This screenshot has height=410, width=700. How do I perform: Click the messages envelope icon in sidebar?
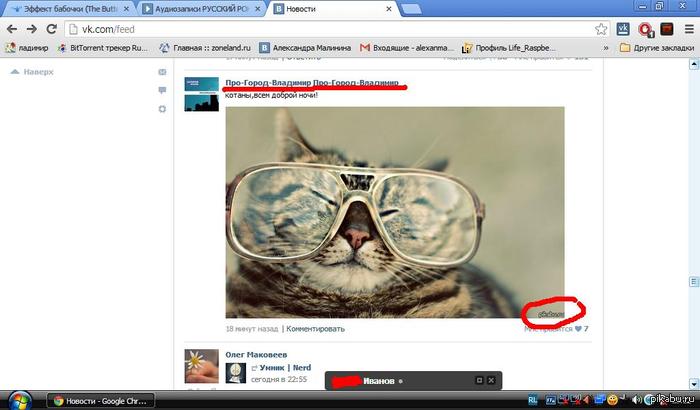[x=163, y=72]
